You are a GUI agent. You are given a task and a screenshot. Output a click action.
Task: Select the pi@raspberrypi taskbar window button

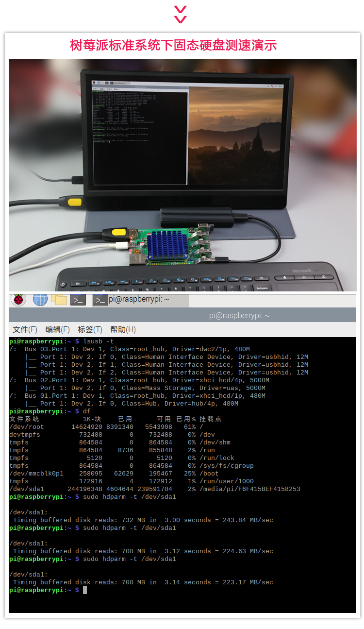[x=140, y=300]
